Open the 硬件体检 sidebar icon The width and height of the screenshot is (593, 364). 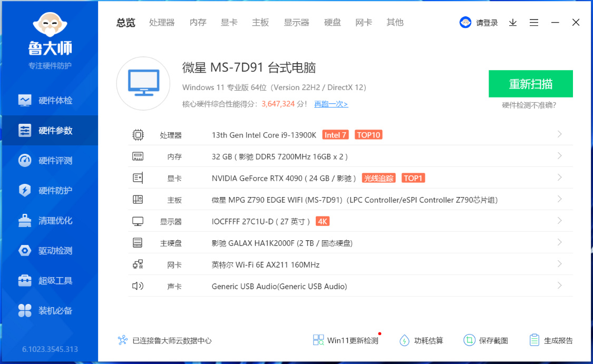coord(25,100)
